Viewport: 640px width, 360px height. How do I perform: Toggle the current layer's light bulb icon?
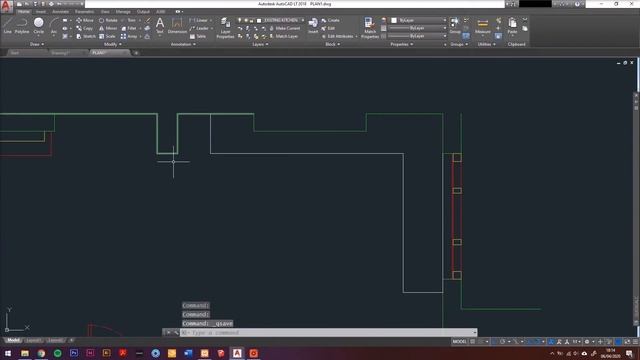click(240, 20)
